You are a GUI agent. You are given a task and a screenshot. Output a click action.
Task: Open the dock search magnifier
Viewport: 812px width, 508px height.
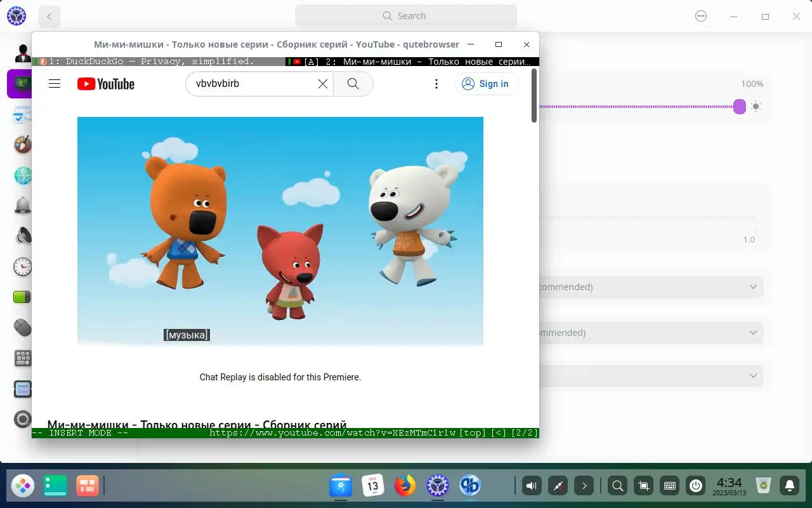tap(617, 486)
